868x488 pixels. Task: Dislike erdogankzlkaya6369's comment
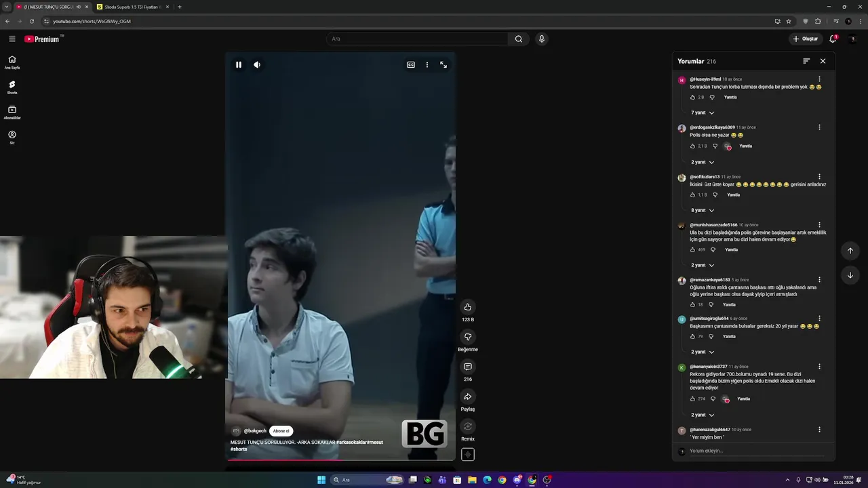tap(715, 146)
